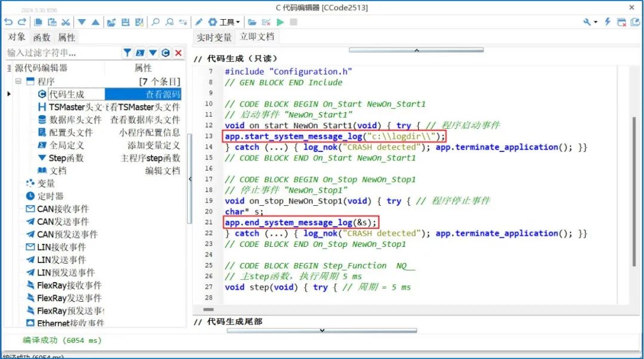Click the up triangle in the main toolbar
Image resolution: width=644 pixels, height=359 pixels.
[x=95, y=22]
